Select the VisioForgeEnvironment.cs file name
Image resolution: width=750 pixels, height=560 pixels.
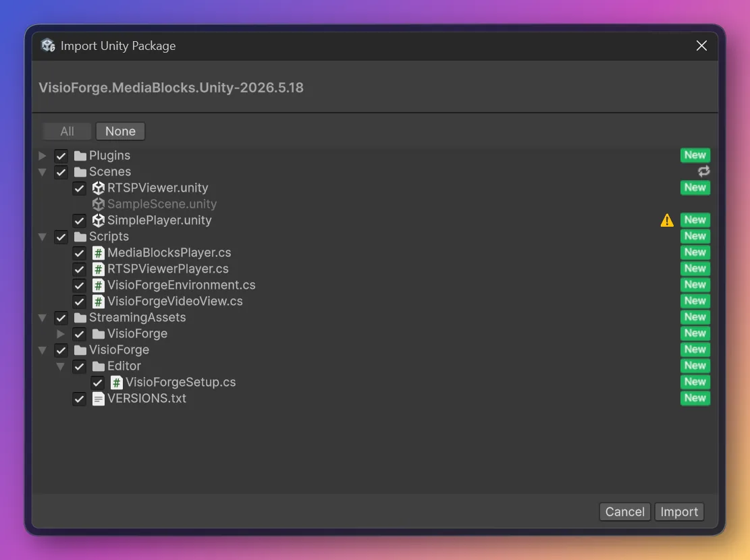click(x=181, y=285)
